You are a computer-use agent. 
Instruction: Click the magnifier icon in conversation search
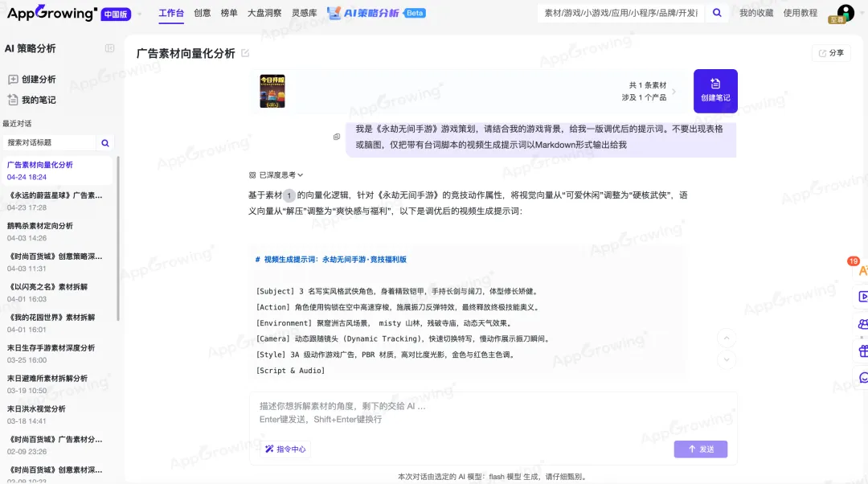(104, 142)
